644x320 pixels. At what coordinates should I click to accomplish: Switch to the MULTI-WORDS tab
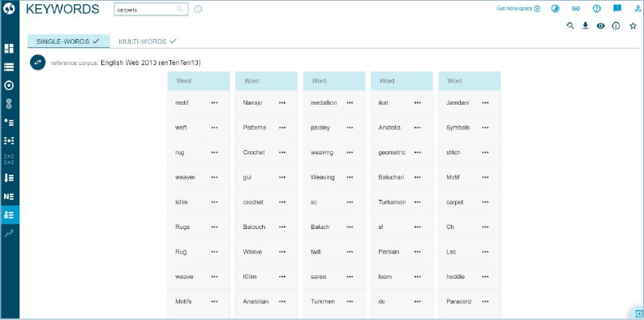(x=147, y=41)
